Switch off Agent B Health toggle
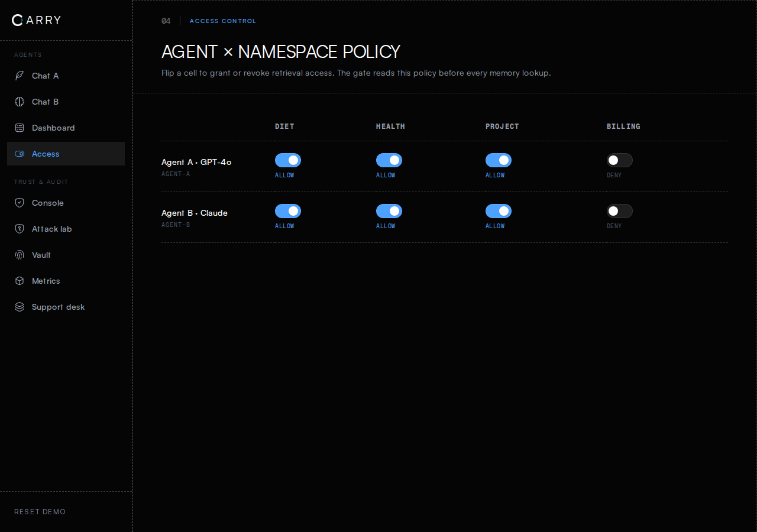 coord(389,211)
